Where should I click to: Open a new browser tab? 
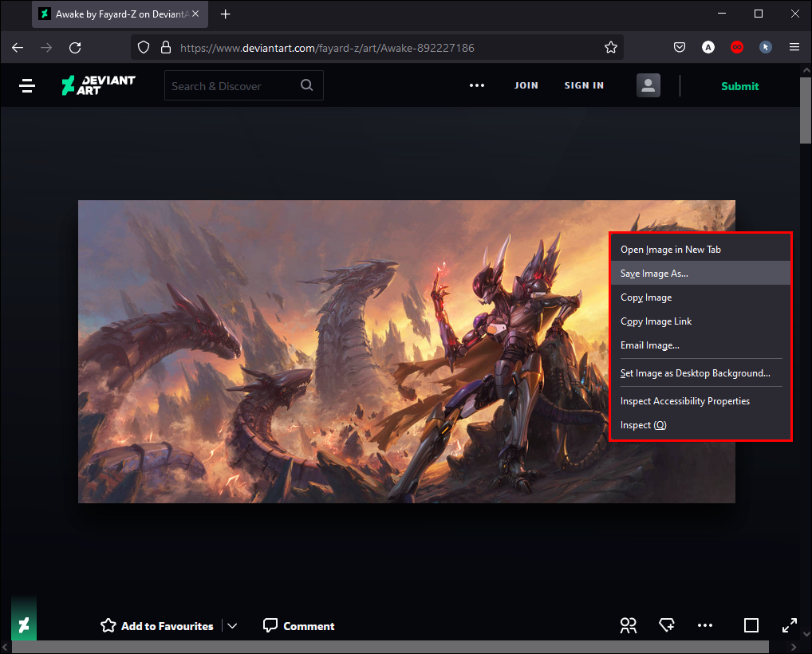[x=225, y=14]
